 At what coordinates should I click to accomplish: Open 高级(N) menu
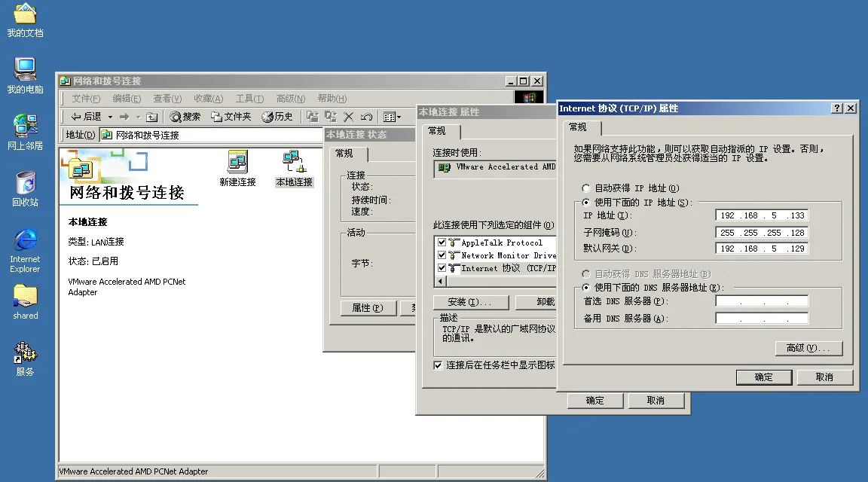(291, 99)
